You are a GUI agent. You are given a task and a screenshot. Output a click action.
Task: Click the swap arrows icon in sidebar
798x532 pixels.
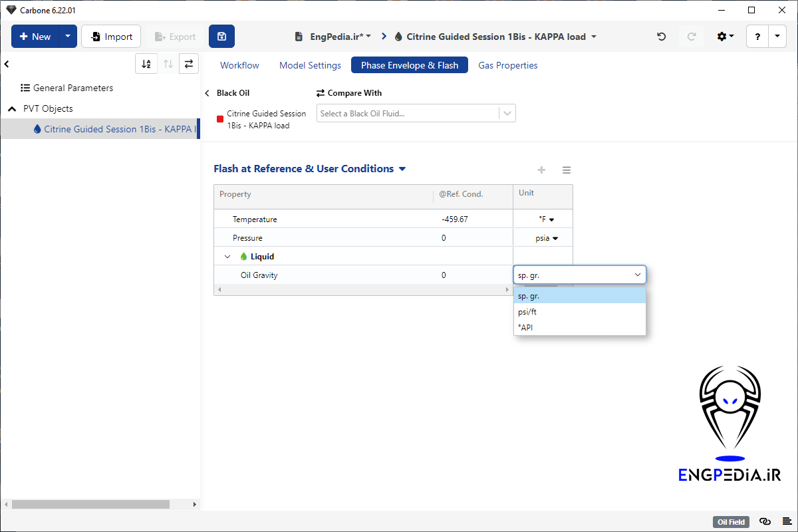click(189, 64)
